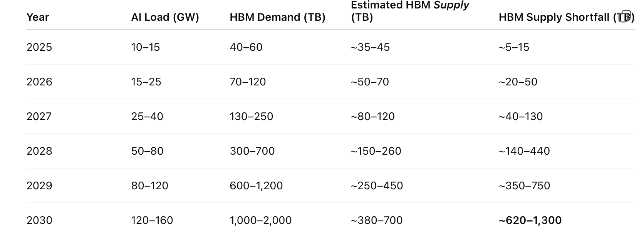This screenshot has width=644, height=237.
Task: Click the 2029 year cell
Action: point(39,186)
